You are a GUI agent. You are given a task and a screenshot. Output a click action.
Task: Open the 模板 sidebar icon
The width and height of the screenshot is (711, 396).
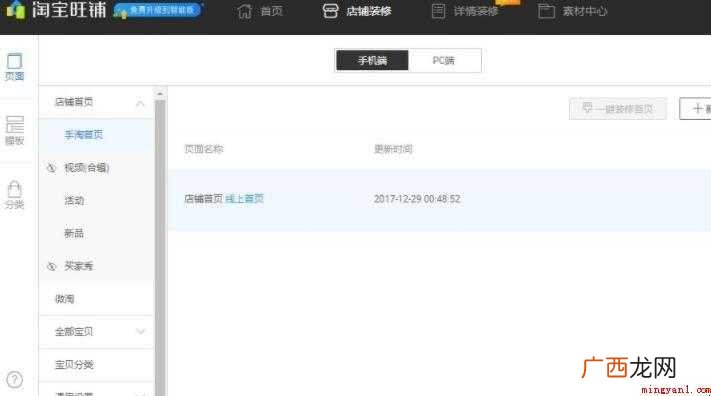click(15, 131)
